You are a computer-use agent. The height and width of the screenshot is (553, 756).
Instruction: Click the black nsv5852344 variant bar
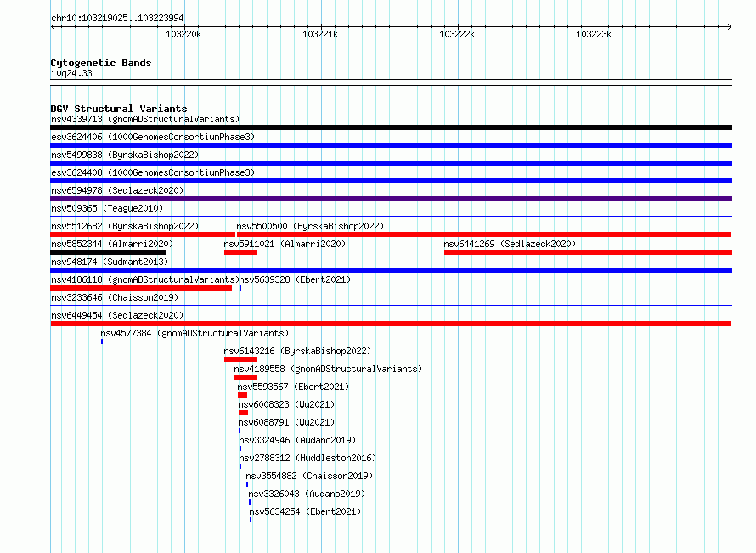(109, 252)
